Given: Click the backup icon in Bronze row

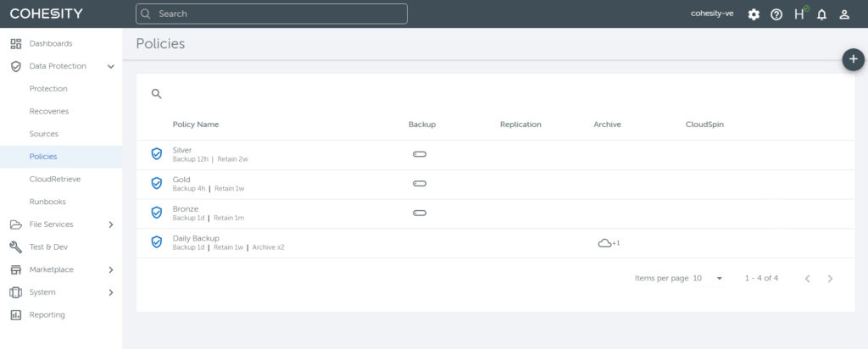Looking at the screenshot, I should pyautogui.click(x=420, y=213).
